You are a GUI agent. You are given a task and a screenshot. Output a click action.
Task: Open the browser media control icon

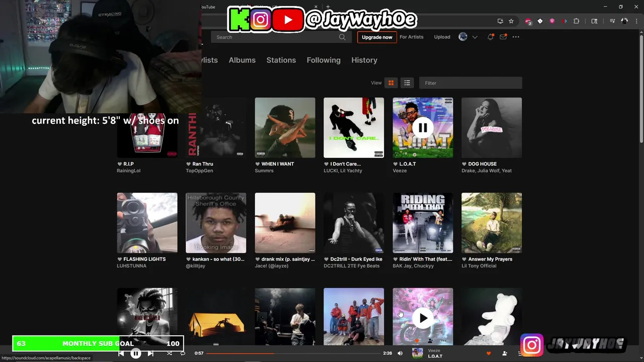click(x=612, y=21)
